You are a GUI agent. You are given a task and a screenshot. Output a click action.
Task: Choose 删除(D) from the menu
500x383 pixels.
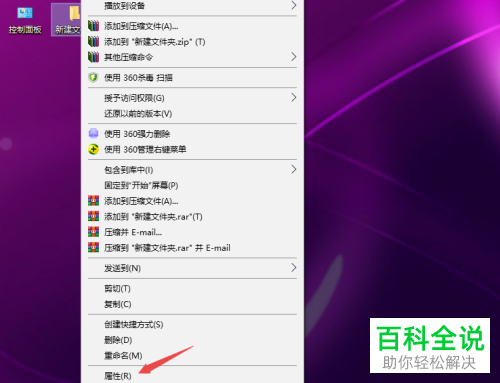pos(192,340)
